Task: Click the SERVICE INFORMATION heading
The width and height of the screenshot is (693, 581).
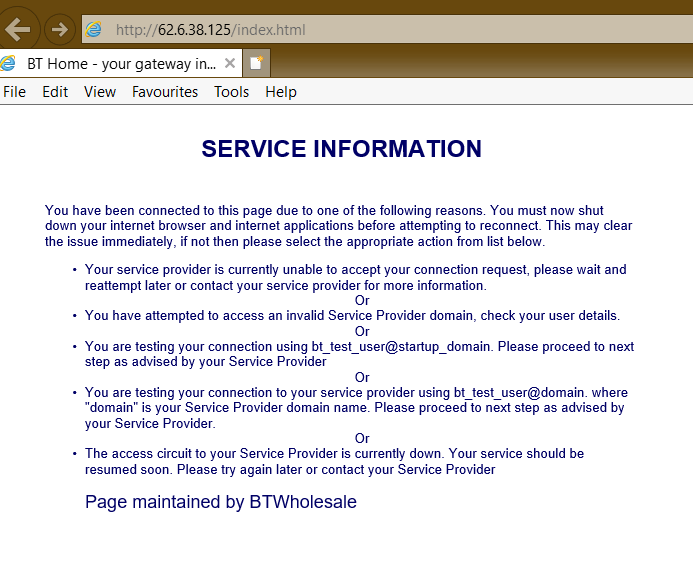Action: coord(341,148)
